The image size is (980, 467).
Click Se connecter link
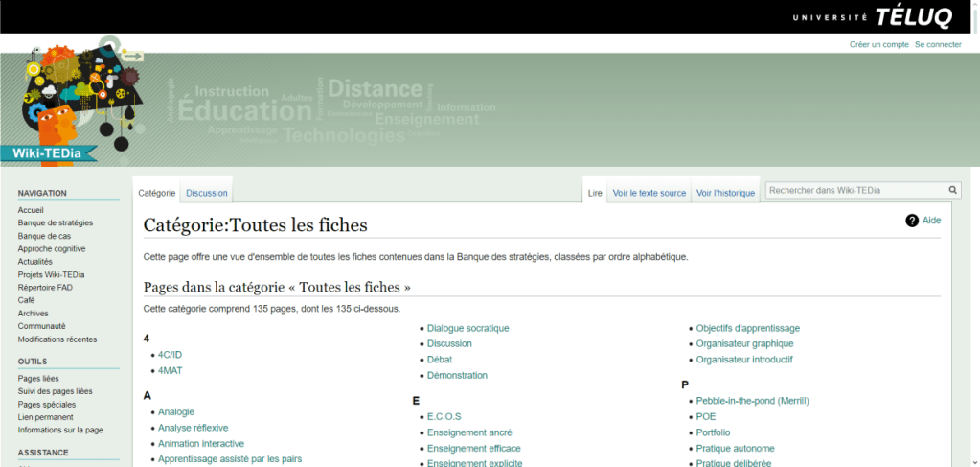tap(938, 44)
